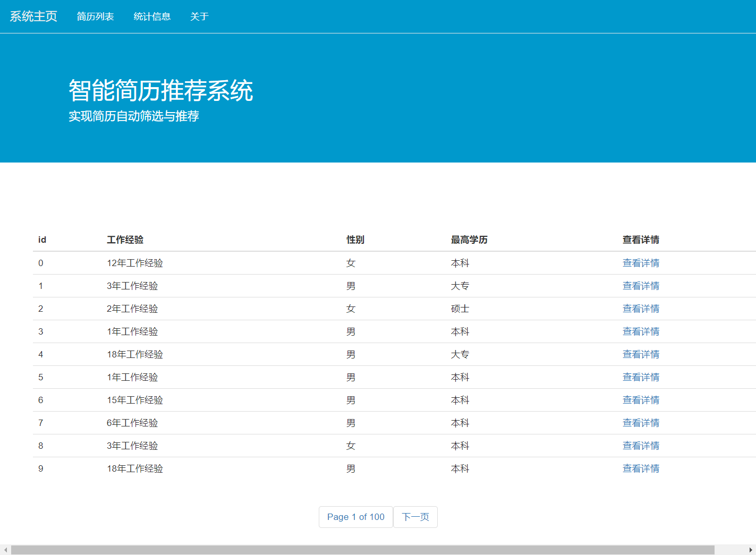The image size is (756, 555).
Task: Click the 下一页 pagination button
Action: (x=415, y=517)
